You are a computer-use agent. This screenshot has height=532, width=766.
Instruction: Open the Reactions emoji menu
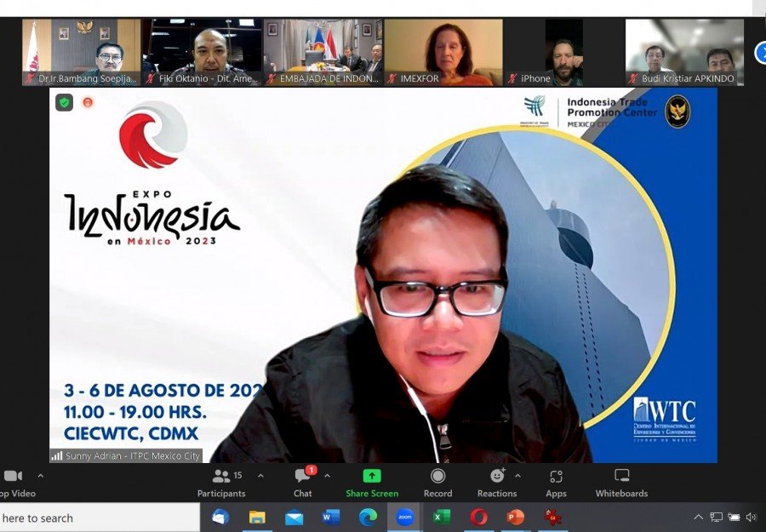click(497, 477)
